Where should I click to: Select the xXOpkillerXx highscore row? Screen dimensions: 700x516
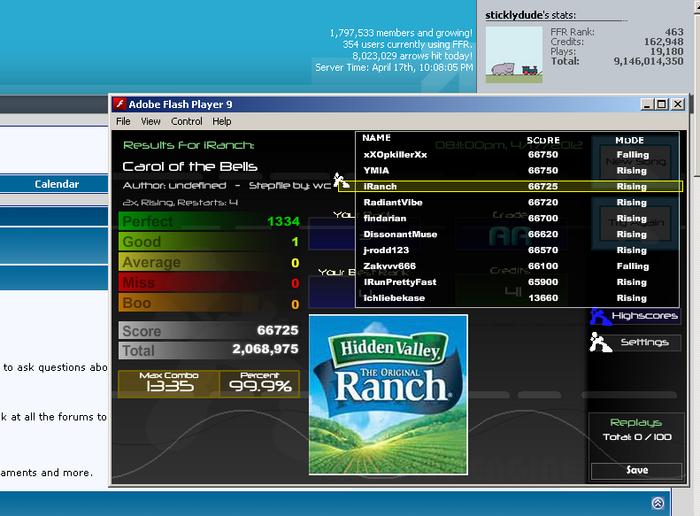pyautogui.click(x=518, y=154)
